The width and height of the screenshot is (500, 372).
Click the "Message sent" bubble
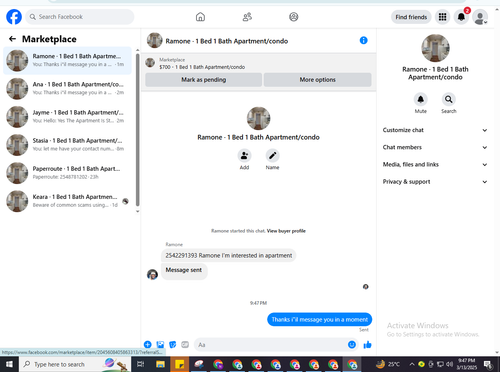click(x=184, y=270)
